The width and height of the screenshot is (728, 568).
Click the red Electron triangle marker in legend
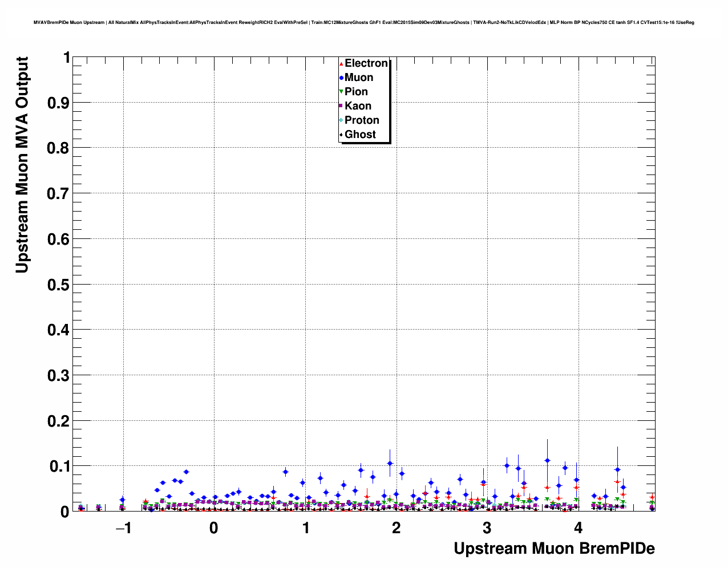coord(341,64)
